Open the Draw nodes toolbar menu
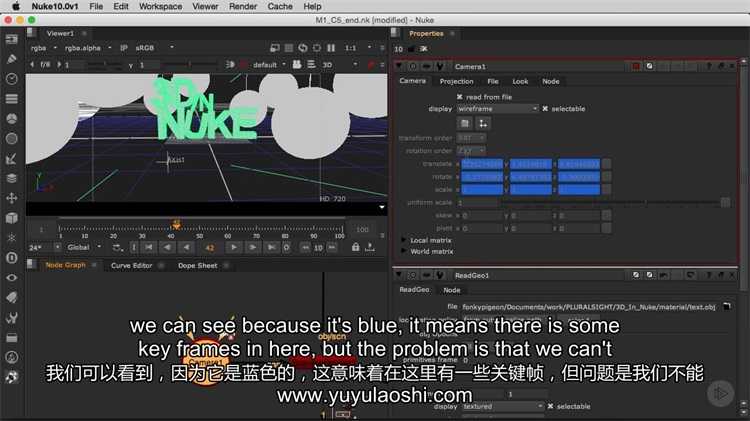 pyautogui.click(x=11, y=59)
